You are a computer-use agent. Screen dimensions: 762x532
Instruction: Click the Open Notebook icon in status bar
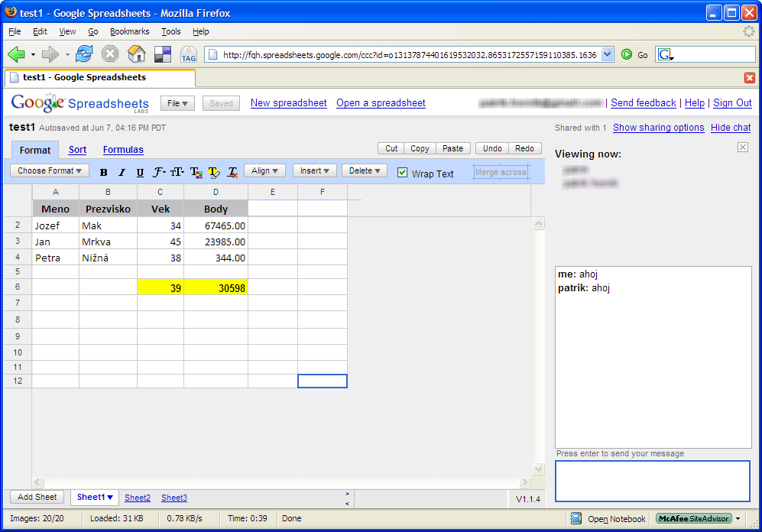[x=576, y=518]
